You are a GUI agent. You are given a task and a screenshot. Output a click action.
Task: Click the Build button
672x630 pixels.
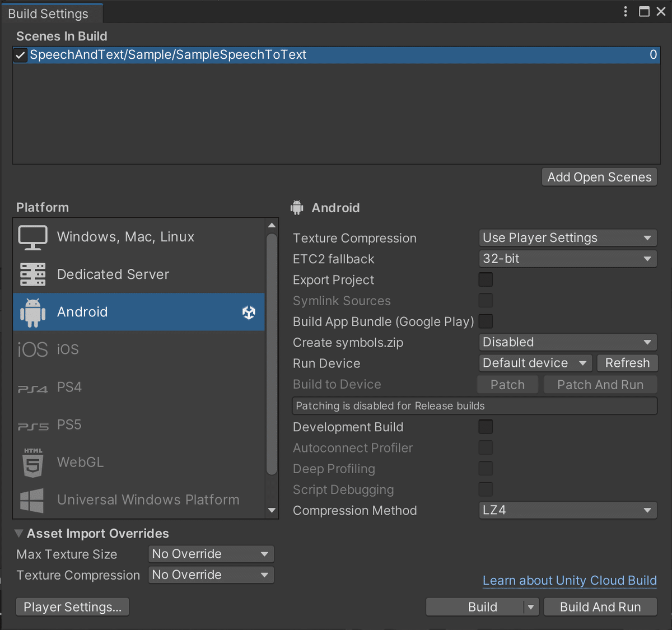click(475, 607)
